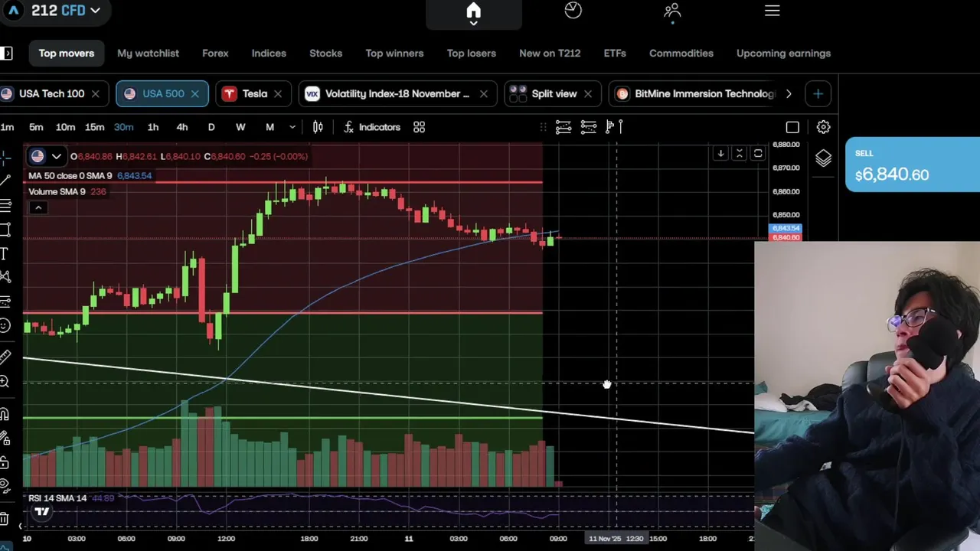Set monthly M timeframe
The width and height of the screenshot is (980, 551).
[x=269, y=127]
